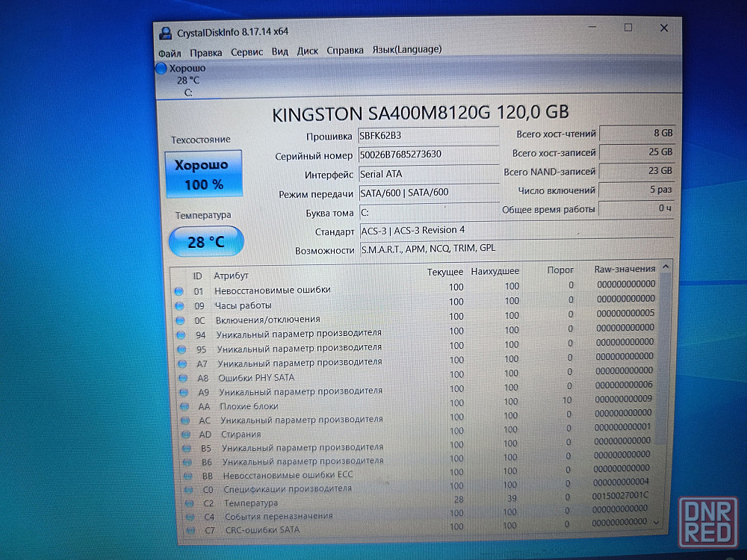Click the status dot for attribute 95
This screenshot has height=560, width=747.
click(182, 349)
